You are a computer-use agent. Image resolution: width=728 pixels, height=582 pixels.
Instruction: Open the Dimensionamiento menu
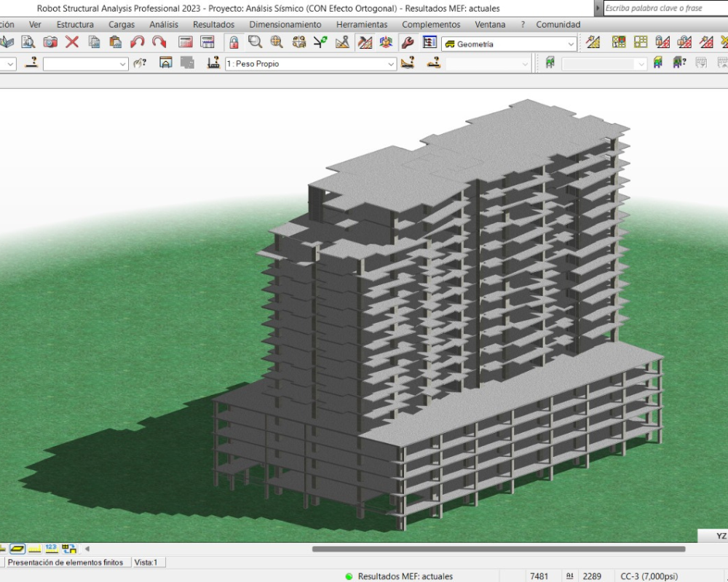point(285,25)
